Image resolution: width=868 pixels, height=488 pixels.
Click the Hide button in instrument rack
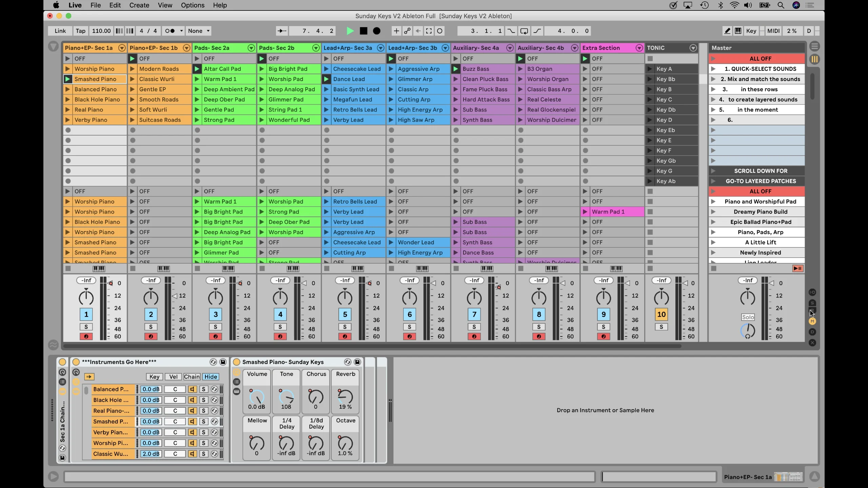tap(211, 377)
